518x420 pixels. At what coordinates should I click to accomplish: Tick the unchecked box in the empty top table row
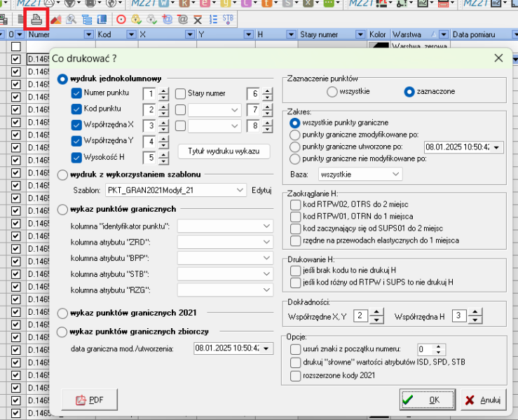16,46
